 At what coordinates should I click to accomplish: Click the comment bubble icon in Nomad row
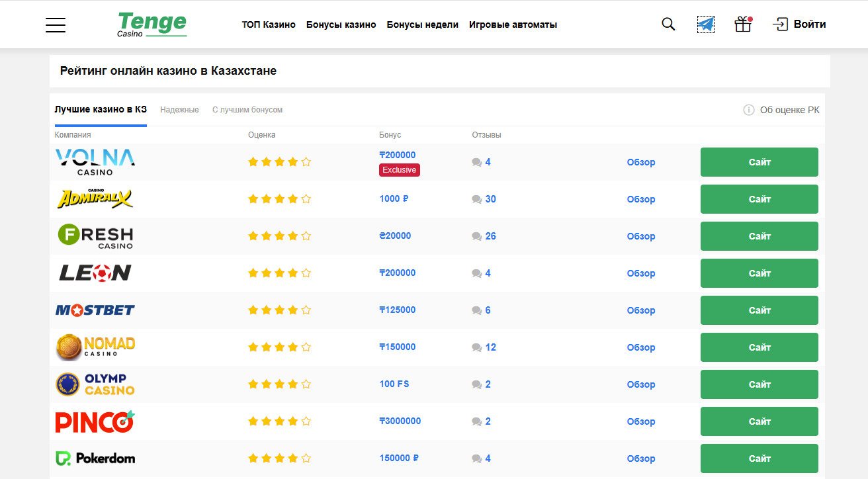coord(476,347)
